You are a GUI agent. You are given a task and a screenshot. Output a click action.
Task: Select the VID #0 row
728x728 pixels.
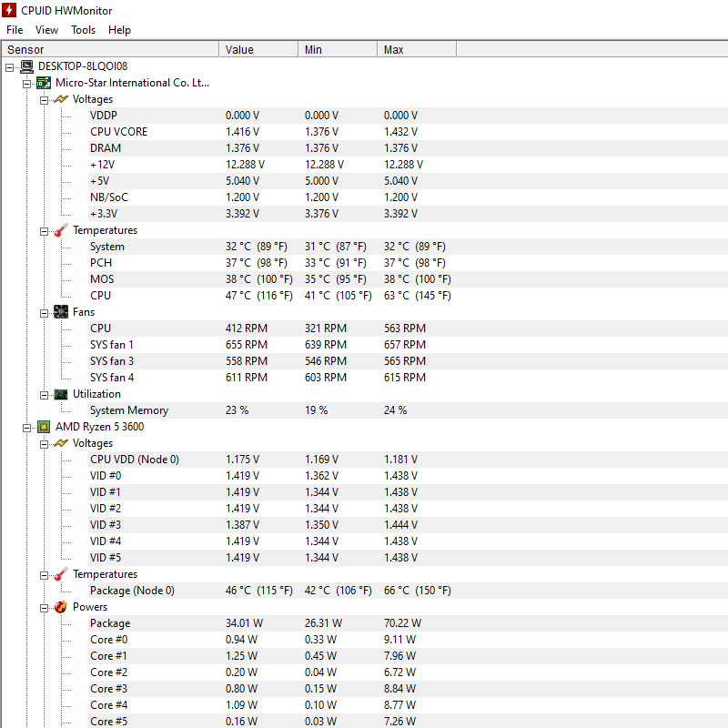coord(408,476)
